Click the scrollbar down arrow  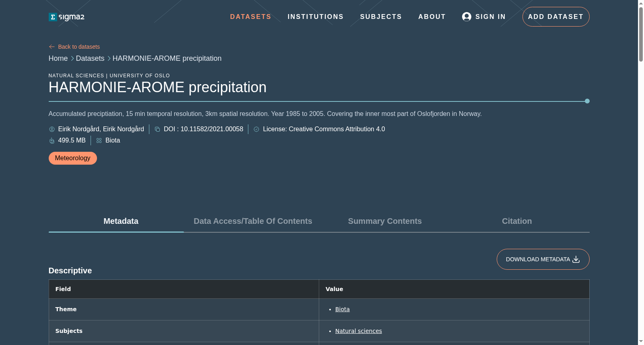[641, 342]
